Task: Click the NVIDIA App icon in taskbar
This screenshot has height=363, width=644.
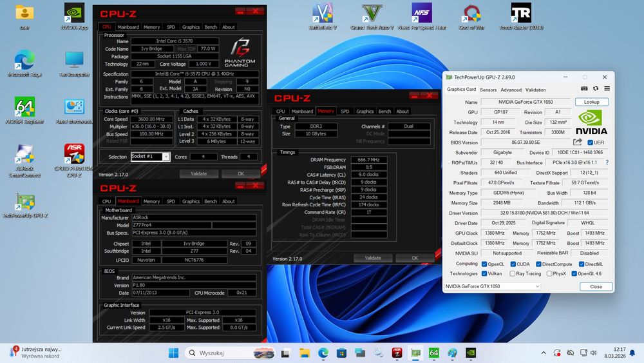Action: tap(471, 353)
